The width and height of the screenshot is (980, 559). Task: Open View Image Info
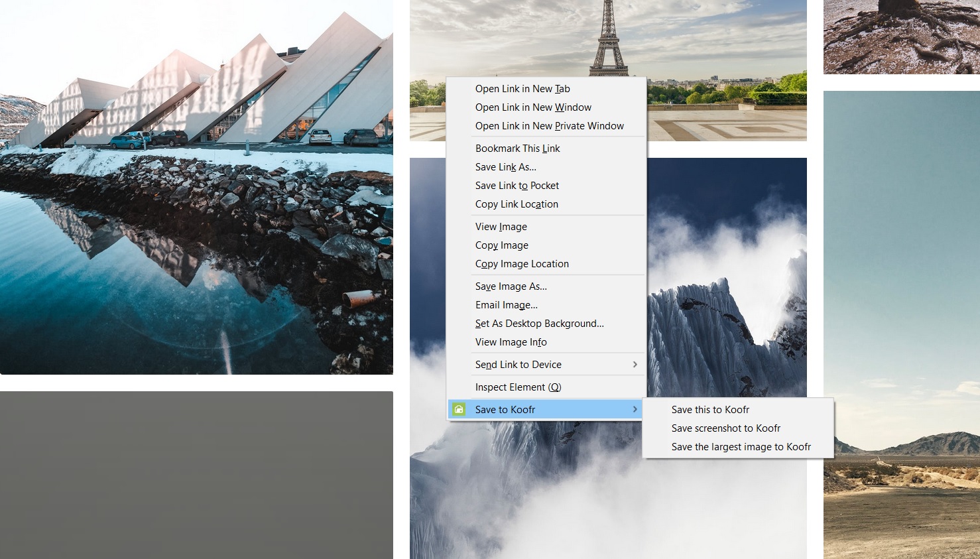(x=511, y=342)
